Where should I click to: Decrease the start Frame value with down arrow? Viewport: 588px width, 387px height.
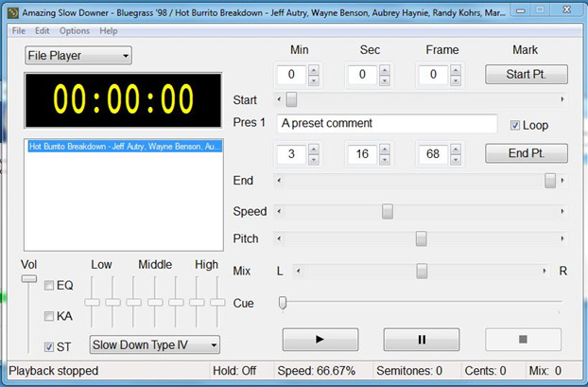(456, 79)
